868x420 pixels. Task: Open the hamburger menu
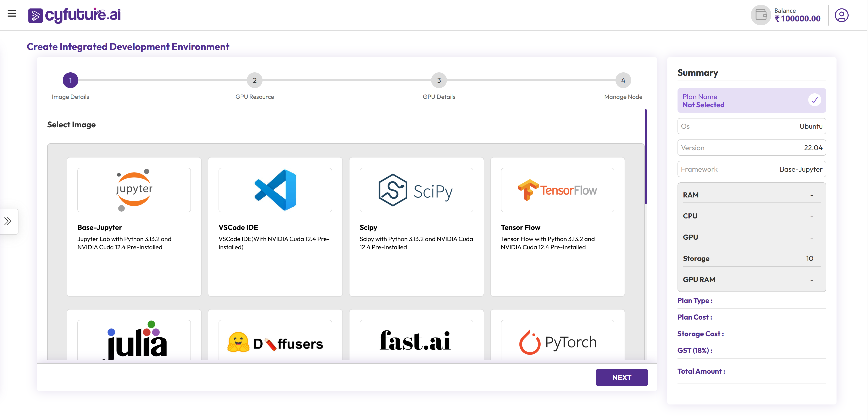pos(12,13)
